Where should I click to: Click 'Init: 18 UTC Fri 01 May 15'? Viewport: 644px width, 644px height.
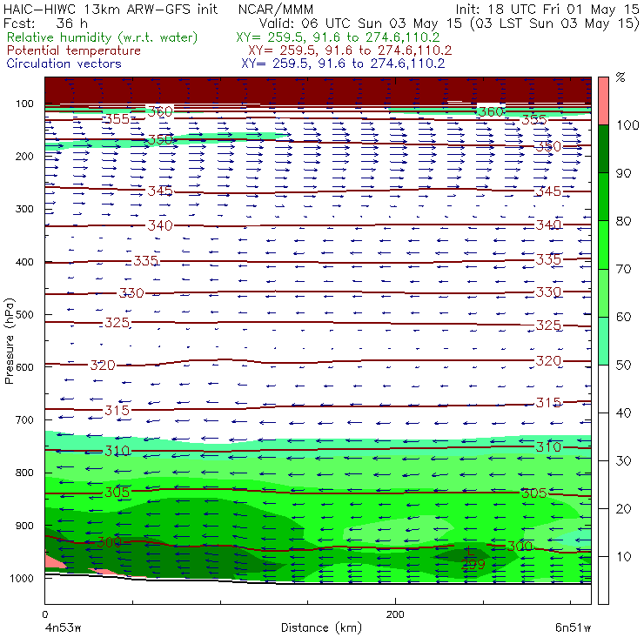pyautogui.click(x=547, y=9)
